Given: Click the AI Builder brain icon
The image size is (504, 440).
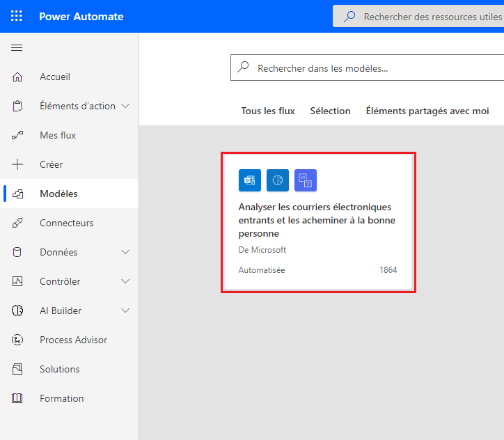Looking at the screenshot, I should coord(17,311).
